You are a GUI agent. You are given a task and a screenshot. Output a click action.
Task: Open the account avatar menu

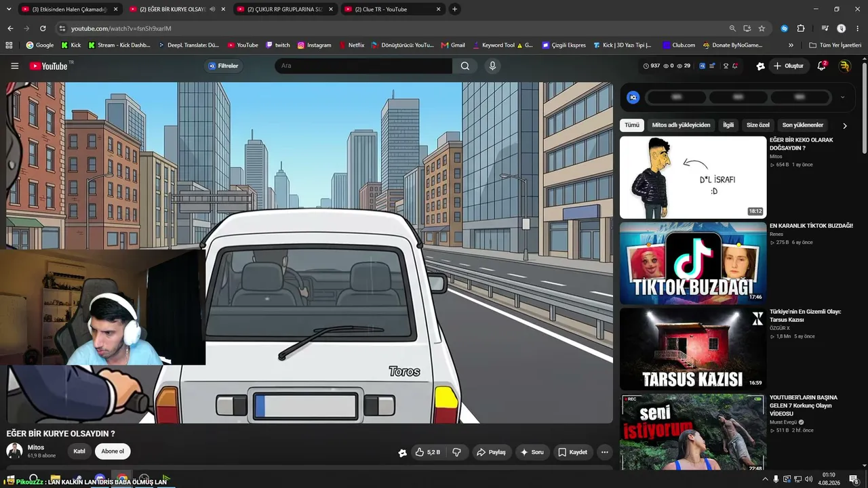click(845, 66)
